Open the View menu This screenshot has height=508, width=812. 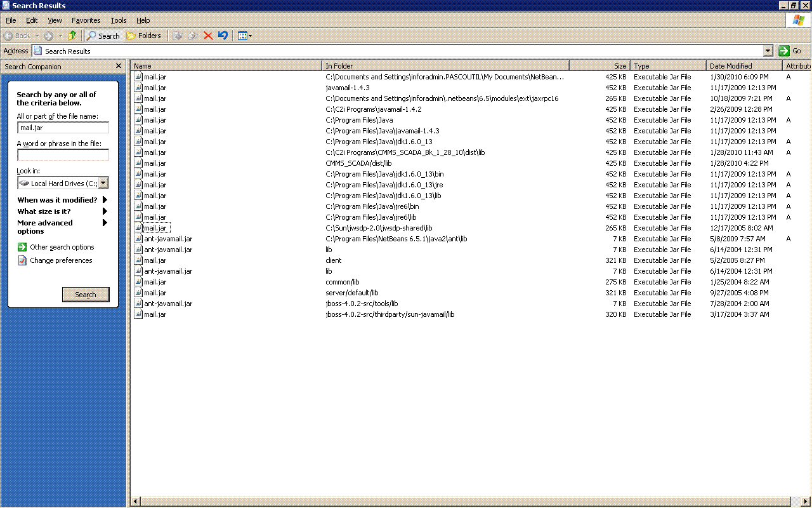coord(55,20)
